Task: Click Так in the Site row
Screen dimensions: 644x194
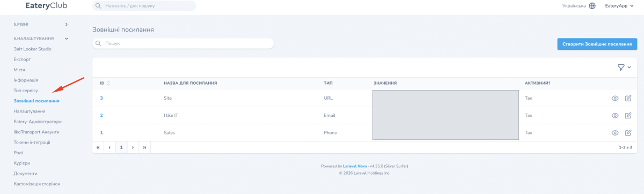Action: pos(528,98)
